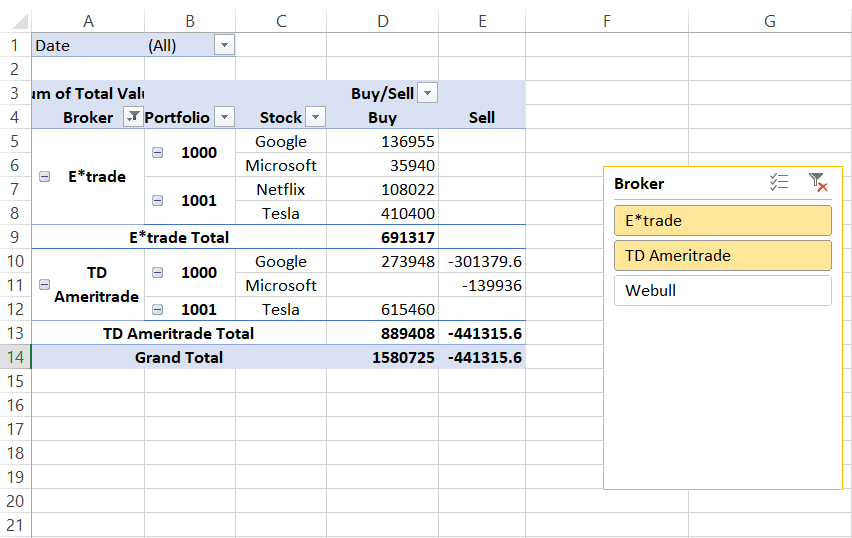Collapse portfolio 1001 under TD Ameritrade
The image size is (852, 538).
(x=157, y=309)
